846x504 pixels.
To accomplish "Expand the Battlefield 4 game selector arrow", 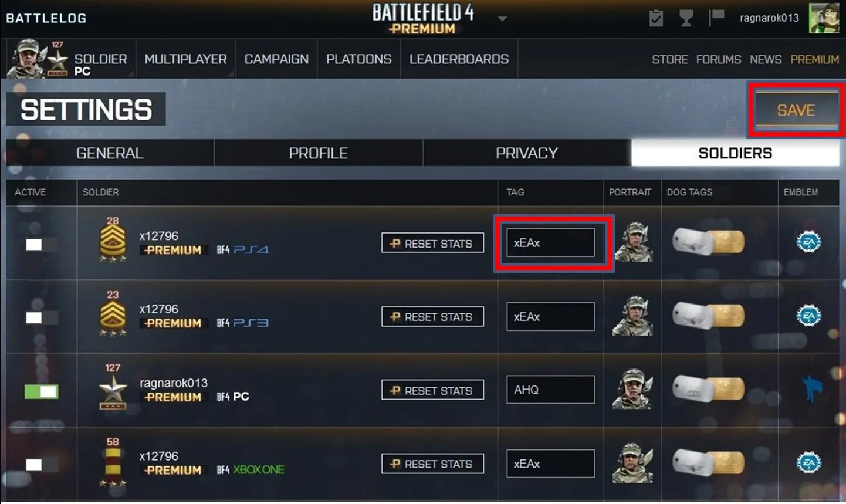I will pyautogui.click(x=502, y=19).
